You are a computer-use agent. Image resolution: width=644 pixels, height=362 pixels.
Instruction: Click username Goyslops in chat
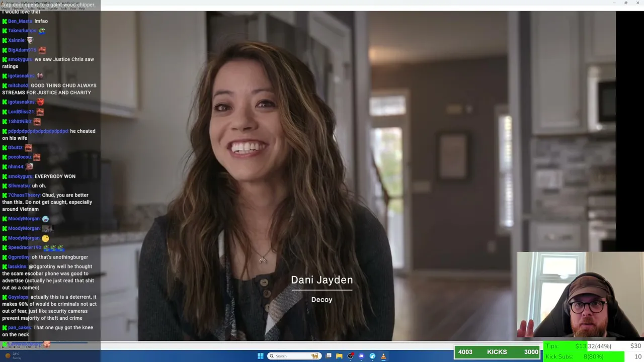[x=18, y=297]
